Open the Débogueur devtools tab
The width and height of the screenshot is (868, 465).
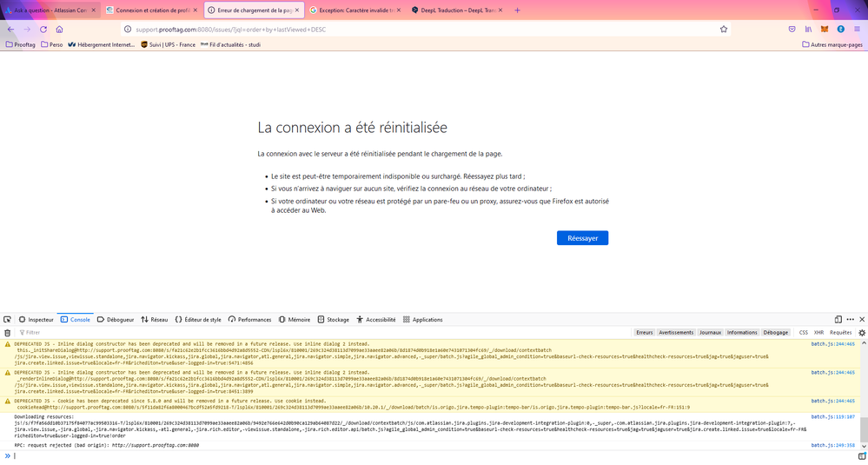click(116, 319)
